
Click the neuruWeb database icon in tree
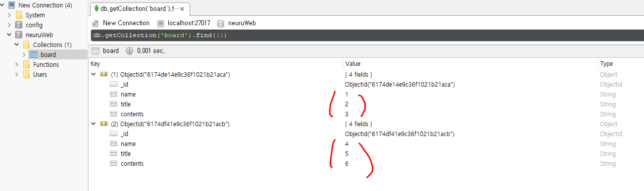click(x=19, y=35)
